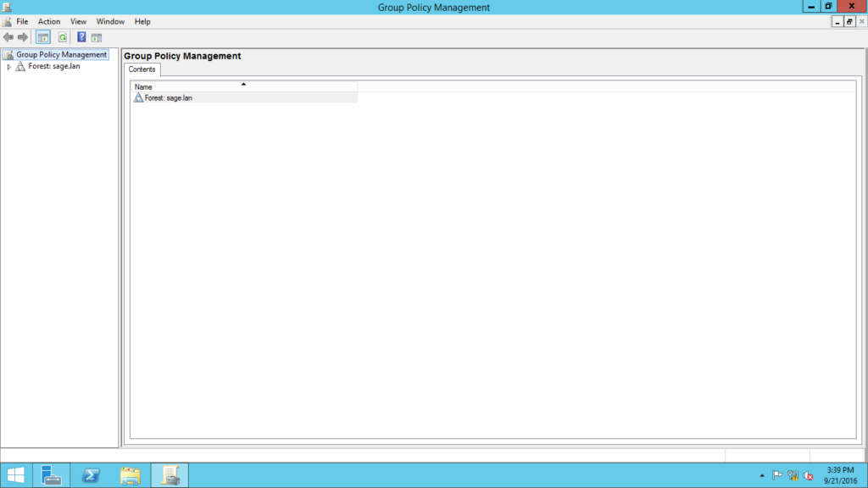The height and width of the screenshot is (488, 868).
Task: Select Forest: sage.lan in the console tree
Action: (53, 67)
